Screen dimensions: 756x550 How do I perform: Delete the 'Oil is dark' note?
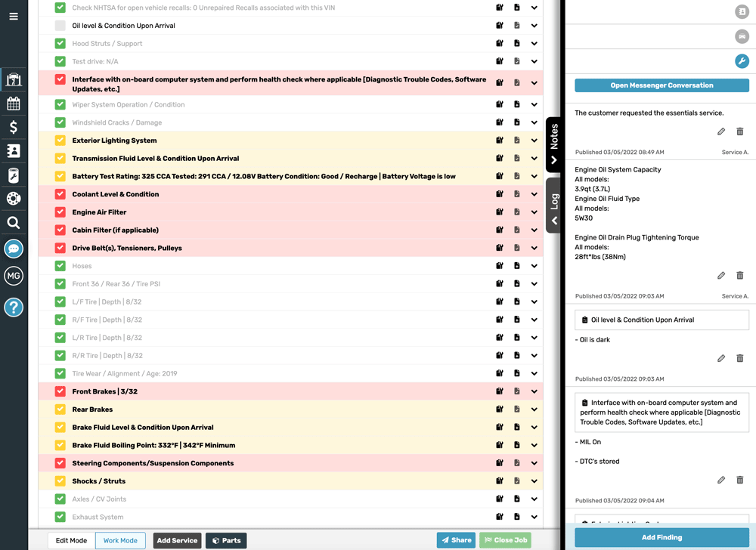[x=739, y=358]
